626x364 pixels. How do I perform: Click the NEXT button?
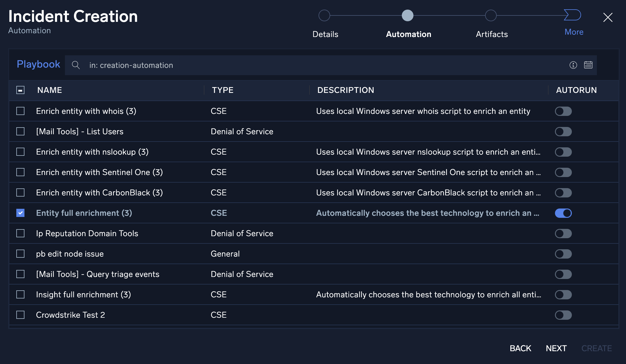556,347
